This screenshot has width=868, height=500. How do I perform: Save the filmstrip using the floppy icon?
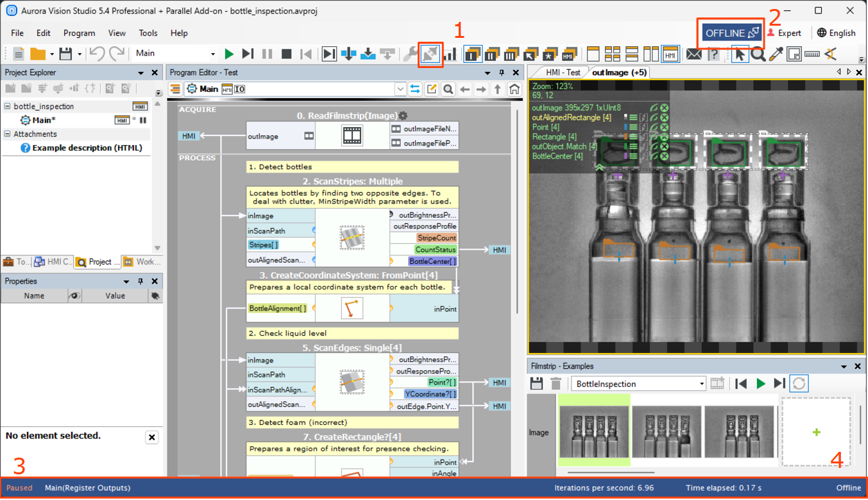tap(537, 384)
